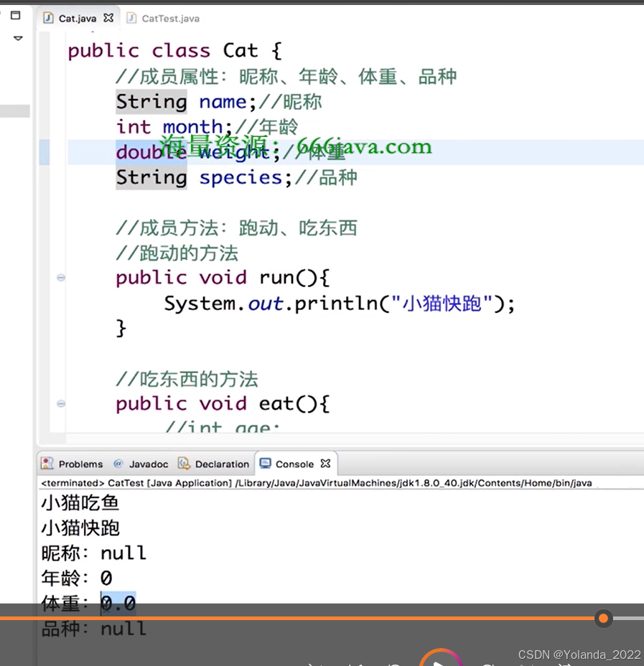
Task: Click console output 品种: null
Action: coord(94,629)
